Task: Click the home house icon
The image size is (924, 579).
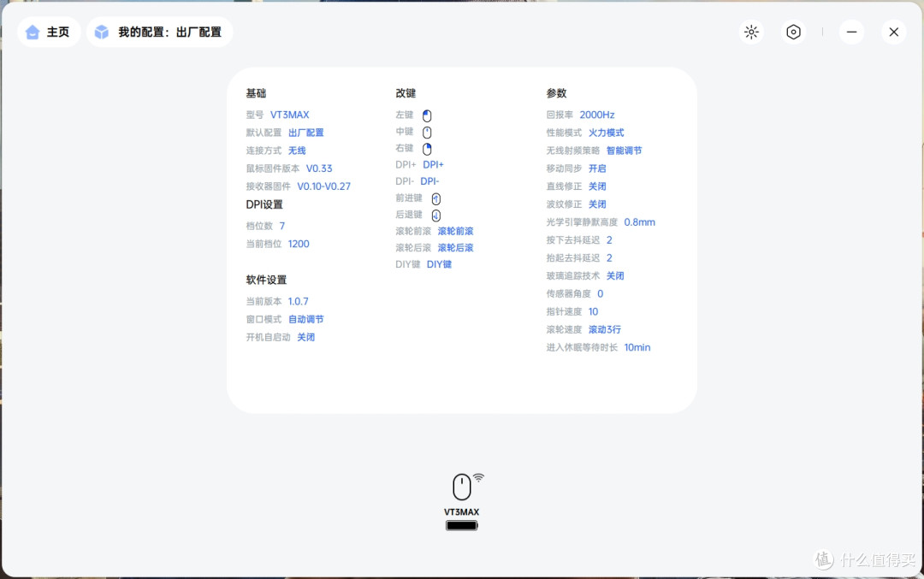Action: (x=33, y=32)
